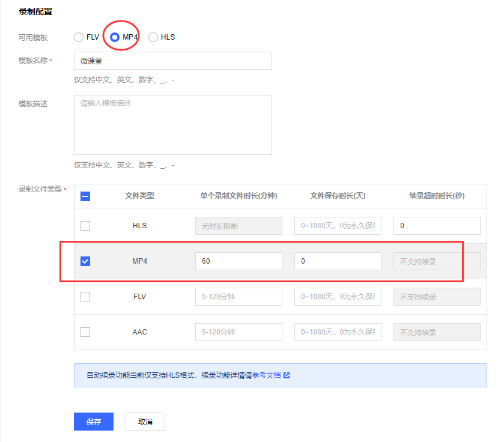The image size is (504, 442).
Task: Toggle the select-all checkbox in table header
Action: [x=85, y=196]
